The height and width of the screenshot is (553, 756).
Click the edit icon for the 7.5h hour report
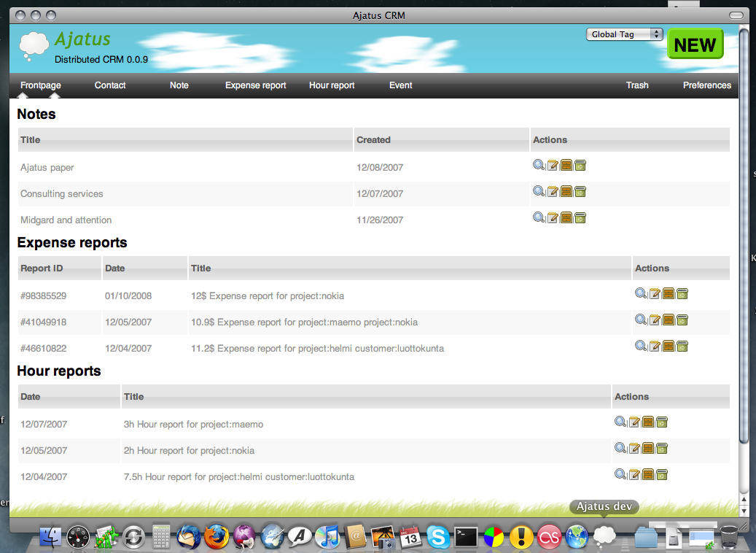coord(634,475)
